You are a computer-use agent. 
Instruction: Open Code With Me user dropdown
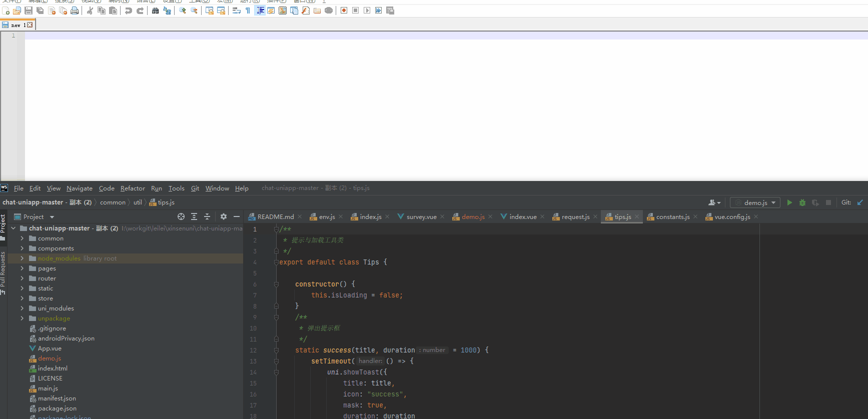click(x=714, y=202)
